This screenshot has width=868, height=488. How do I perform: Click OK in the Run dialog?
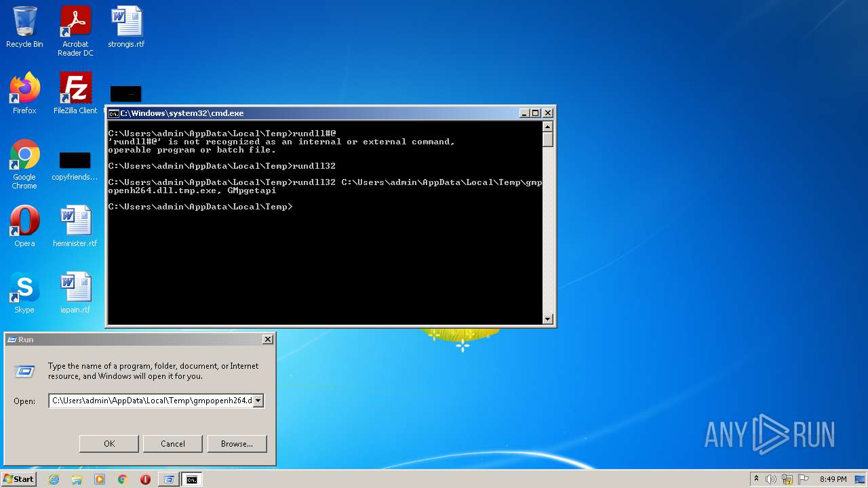click(x=109, y=444)
